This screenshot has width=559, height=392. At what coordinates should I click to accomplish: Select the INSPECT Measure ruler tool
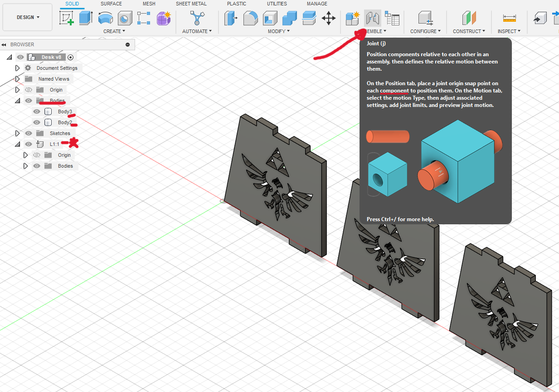(509, 18)
